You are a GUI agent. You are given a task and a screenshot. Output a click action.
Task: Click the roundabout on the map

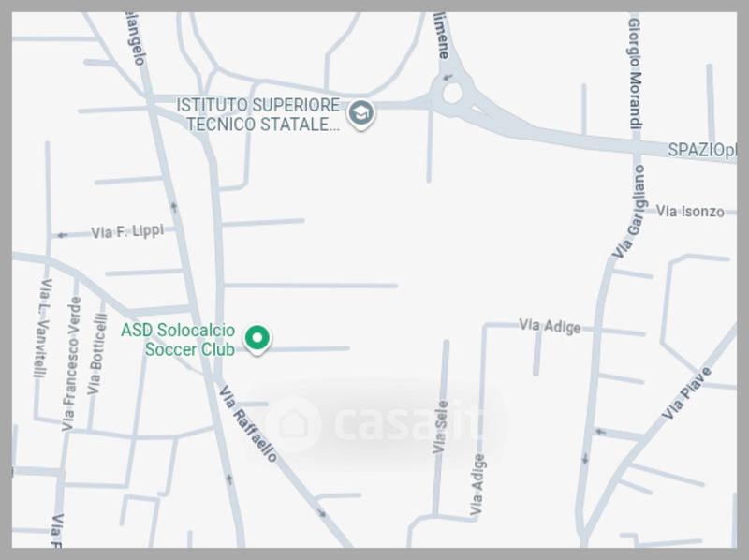452,94
